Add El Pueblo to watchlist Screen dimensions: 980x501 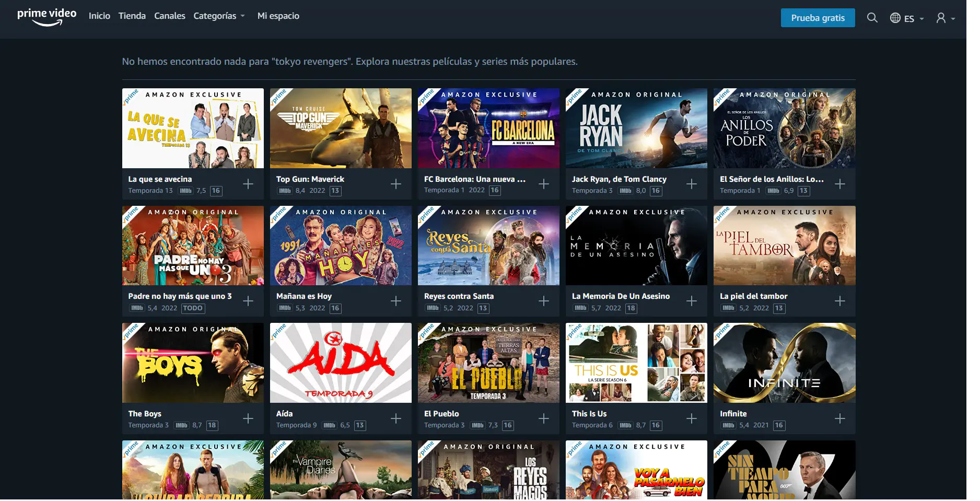(x=544, y=418)
